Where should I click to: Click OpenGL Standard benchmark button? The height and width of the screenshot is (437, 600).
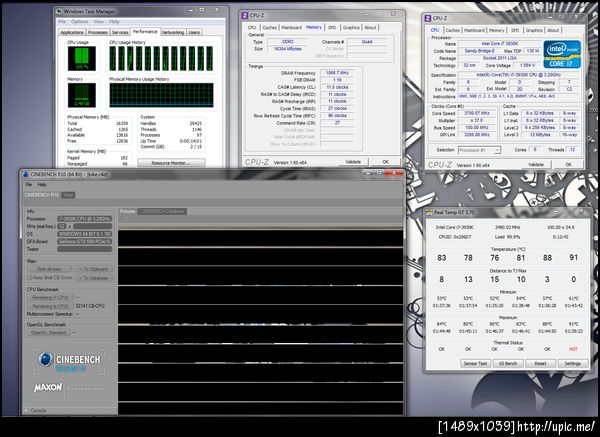[49, 333]
